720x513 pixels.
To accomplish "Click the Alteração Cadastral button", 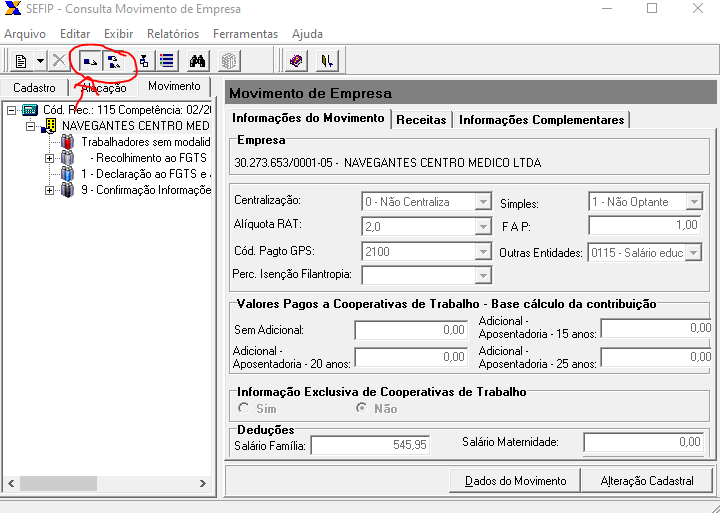I will pyautogui.click(x=647, y=481).
